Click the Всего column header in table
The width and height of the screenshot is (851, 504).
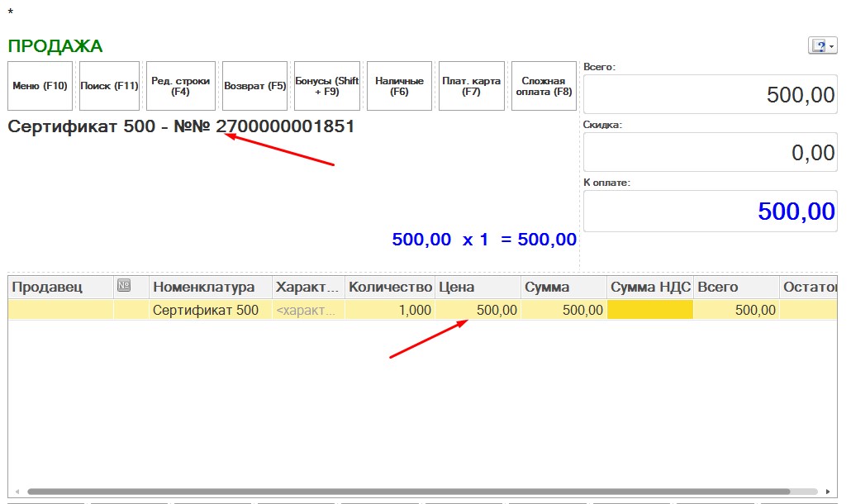tap(736, 287)
